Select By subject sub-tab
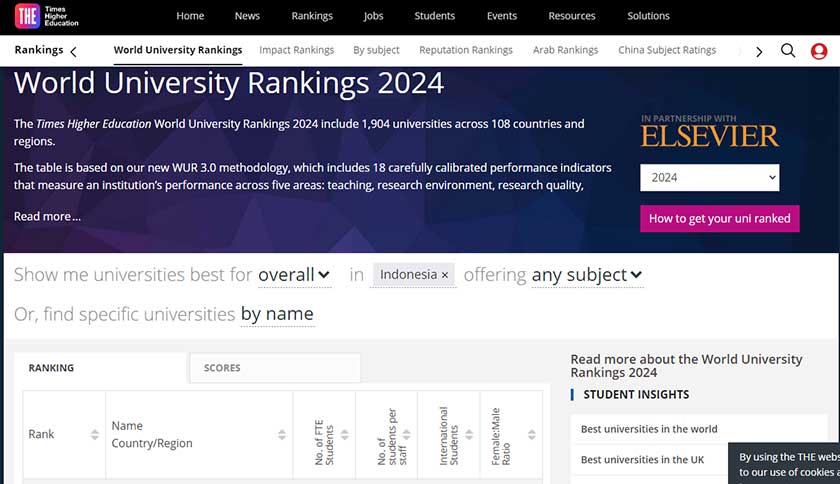 tap(376, 50)
